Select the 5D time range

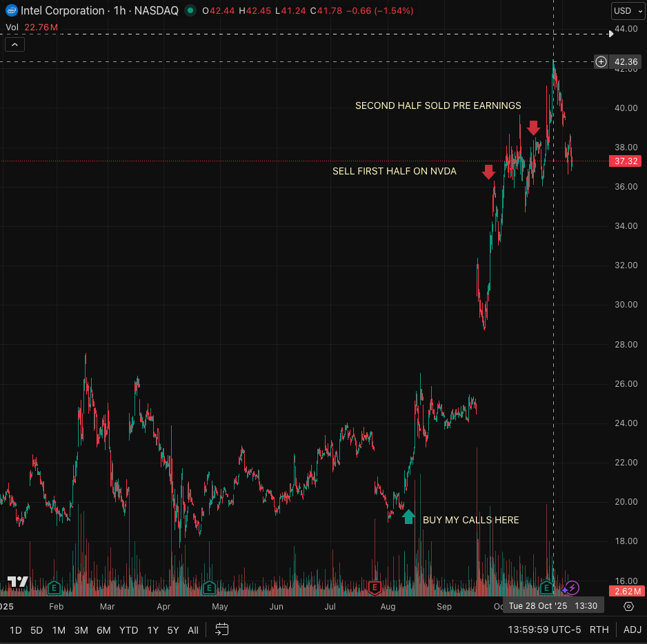37,630
